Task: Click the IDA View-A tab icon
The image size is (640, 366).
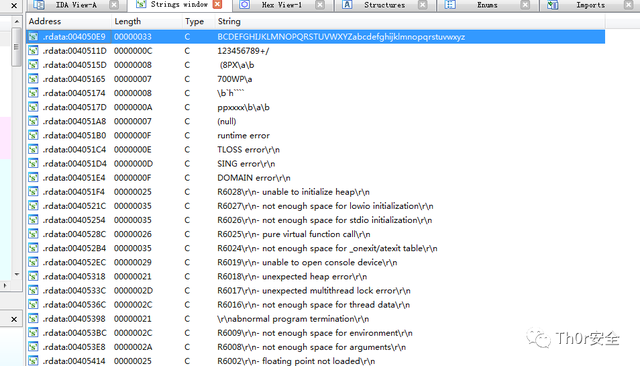Action: 39,4
